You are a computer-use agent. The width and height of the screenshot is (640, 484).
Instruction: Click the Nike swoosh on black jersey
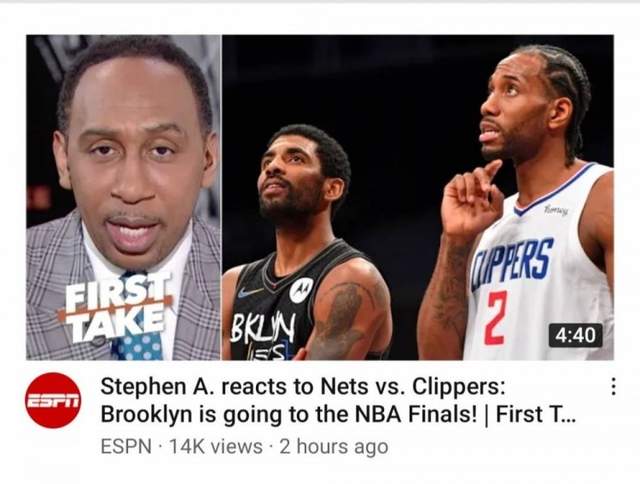[x=251, y=292]
